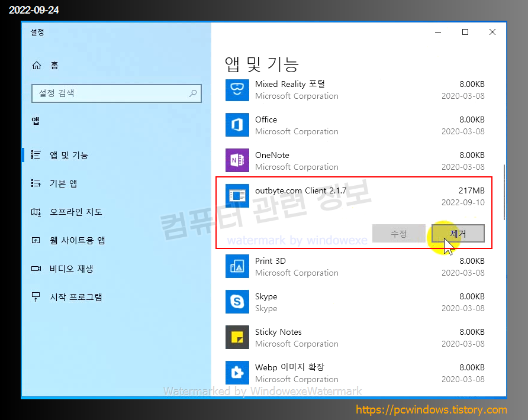The image size is (528, 420).
Task: Click the 기본 앱 sidebar icon
Action: coord(36,183)
